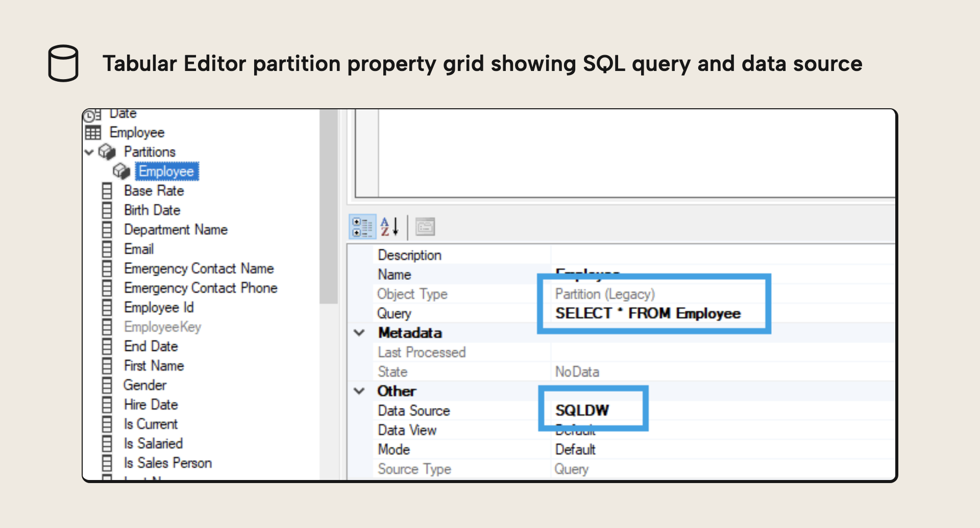Click the Hire Date column icon

click(x=107, y=405)
